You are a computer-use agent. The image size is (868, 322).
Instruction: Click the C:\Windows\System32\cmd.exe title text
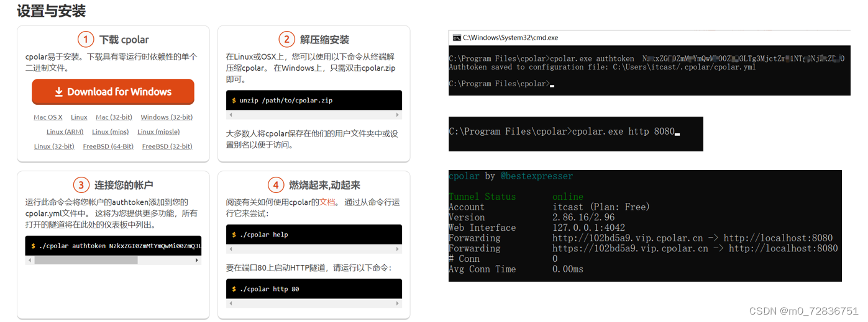[510, 37]
